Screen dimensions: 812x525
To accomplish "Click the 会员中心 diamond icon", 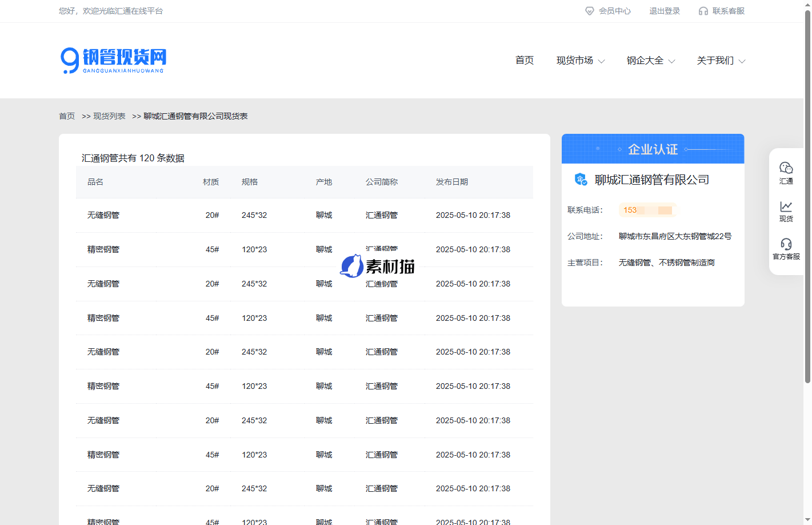I will (590, 11).
